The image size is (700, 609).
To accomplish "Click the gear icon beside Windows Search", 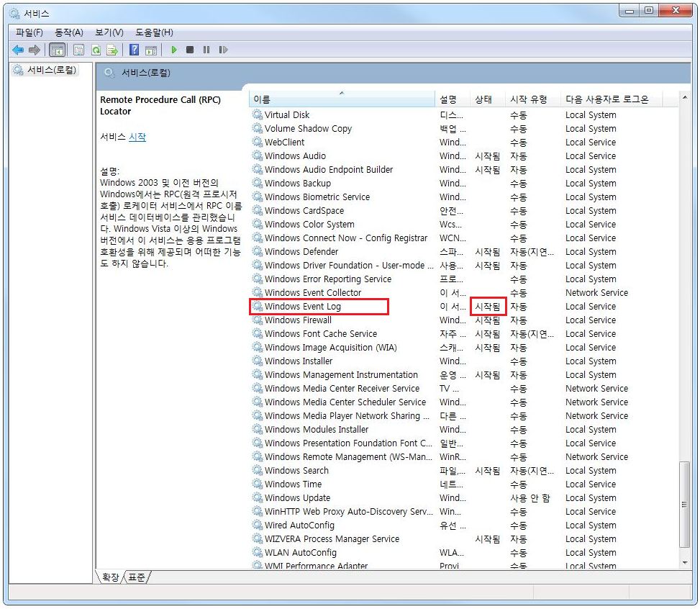I will 257,470.
